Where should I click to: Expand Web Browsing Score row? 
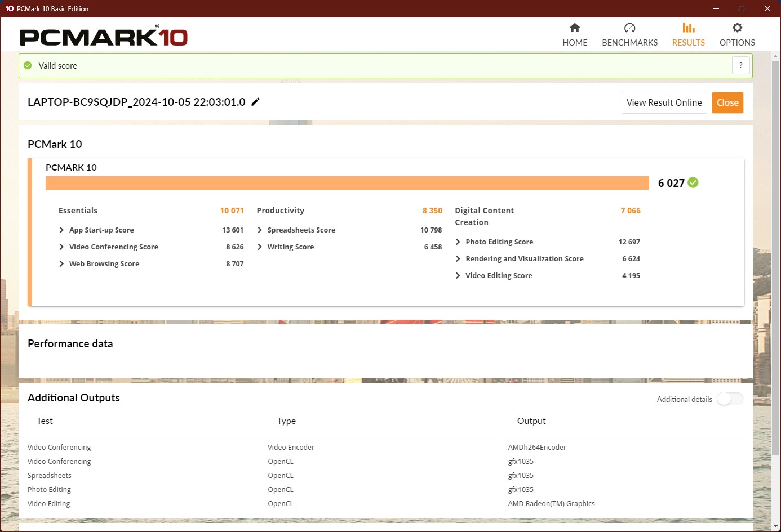[61, 263]
